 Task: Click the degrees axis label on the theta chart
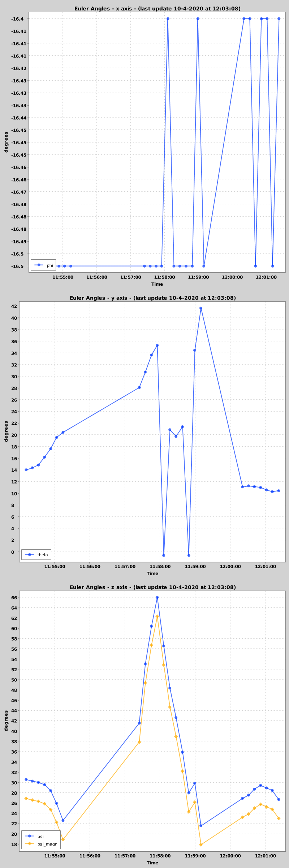click(x=6, y=431)
